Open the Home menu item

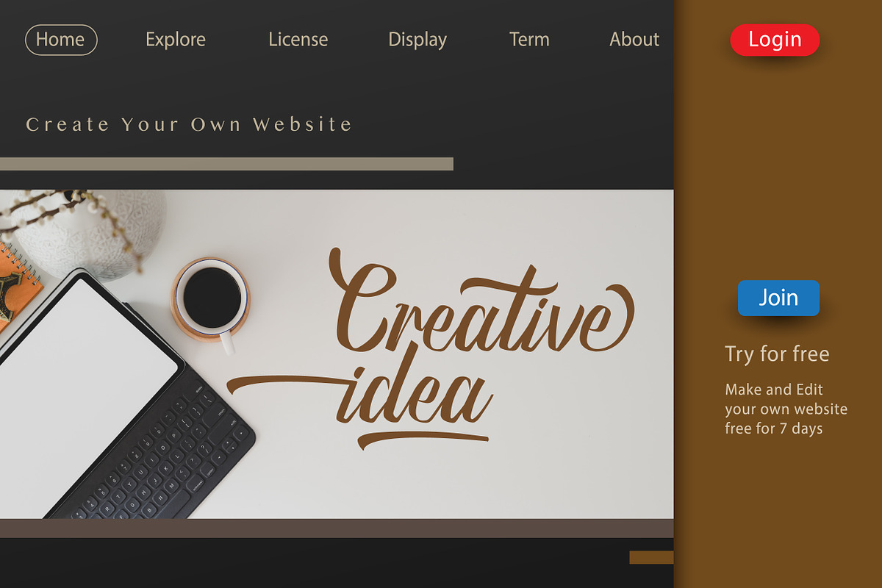tap(61, 40)
